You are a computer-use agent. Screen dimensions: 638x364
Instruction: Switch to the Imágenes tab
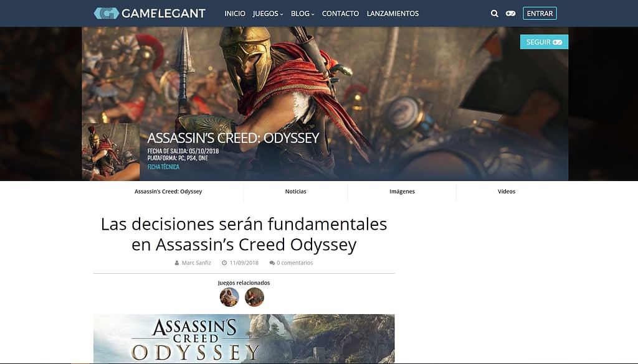402,192
